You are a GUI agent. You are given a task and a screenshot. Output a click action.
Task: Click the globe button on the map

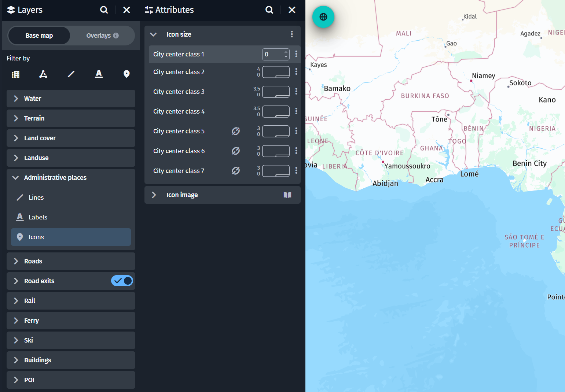(x=323, y=17)
